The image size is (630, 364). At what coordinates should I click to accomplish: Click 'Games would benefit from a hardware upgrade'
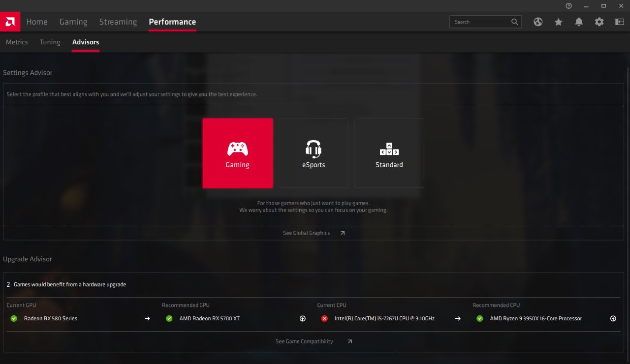(x=70, y=284)
